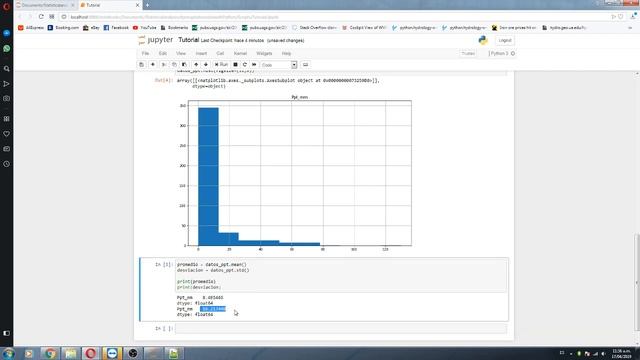Open bookmarks heart icon in Opera sidebar

(x=7, y=134)
